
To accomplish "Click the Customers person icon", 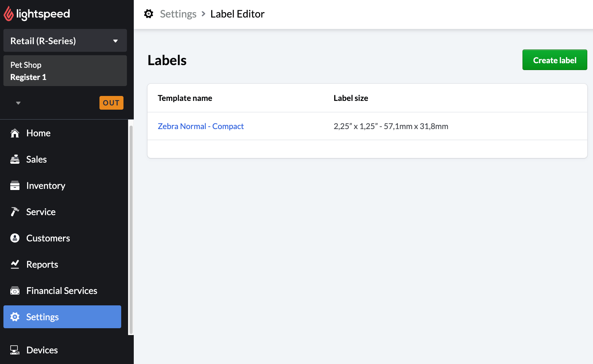I will click(x=15, y=238).
